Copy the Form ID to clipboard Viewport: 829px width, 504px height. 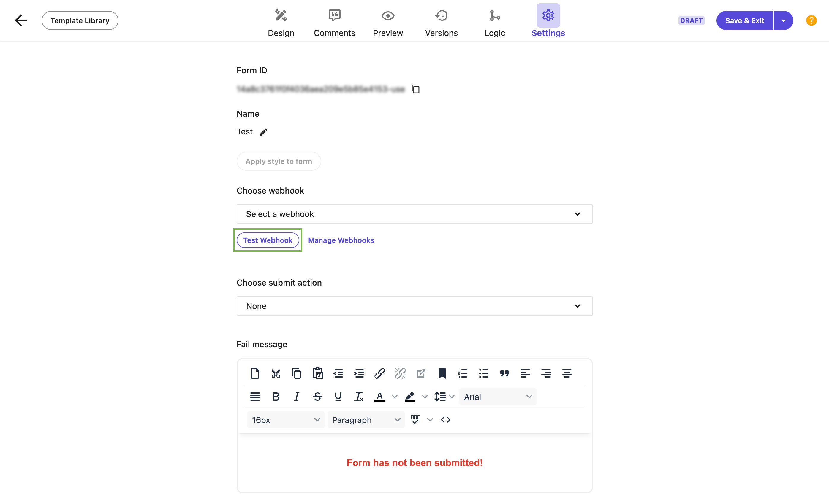click(416, 89)
